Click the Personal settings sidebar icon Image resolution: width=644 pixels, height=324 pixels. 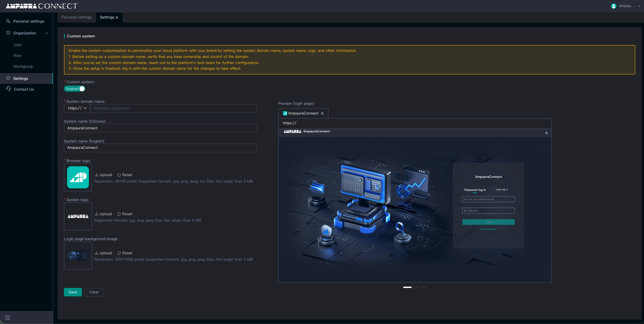pyautogui.click(x=8, y=21)
